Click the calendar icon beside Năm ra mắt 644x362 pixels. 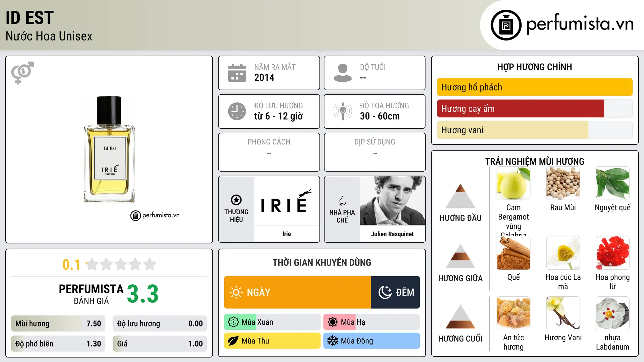click(237, 73)
